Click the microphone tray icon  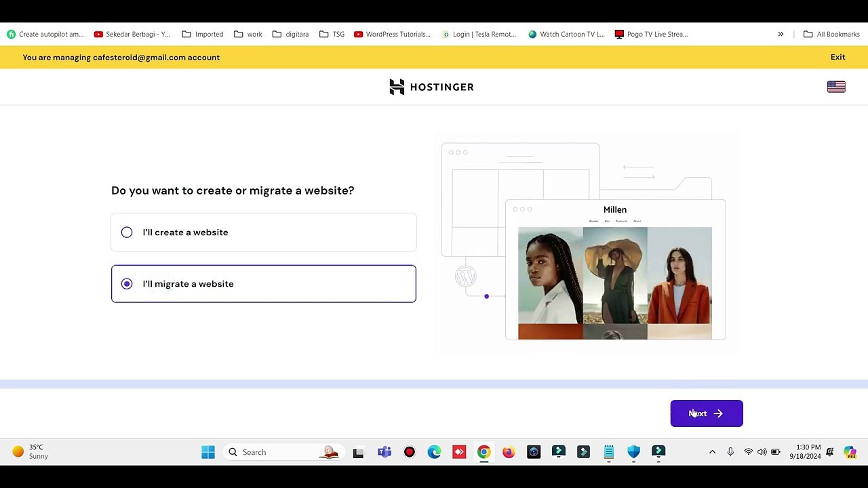[x=730, y=452]
